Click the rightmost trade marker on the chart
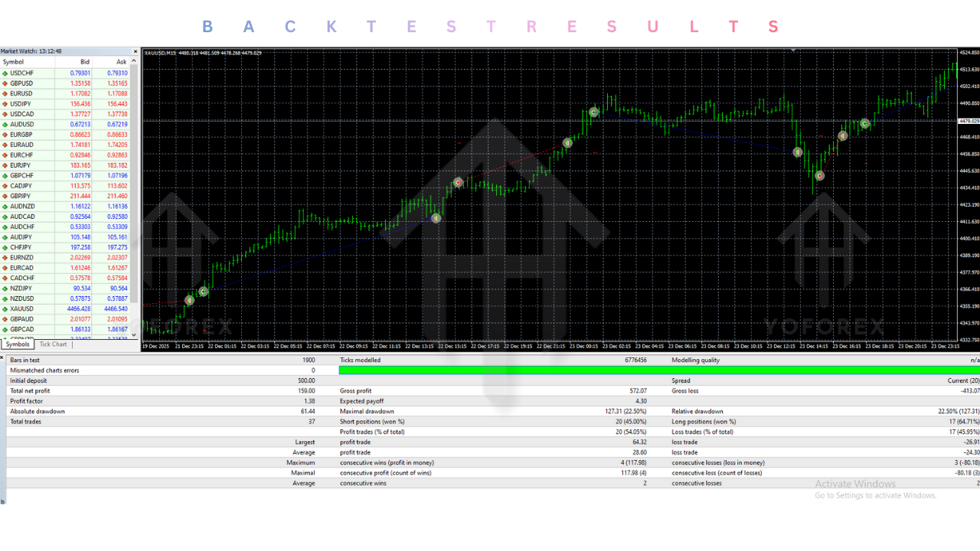 (x=864, y=123)
